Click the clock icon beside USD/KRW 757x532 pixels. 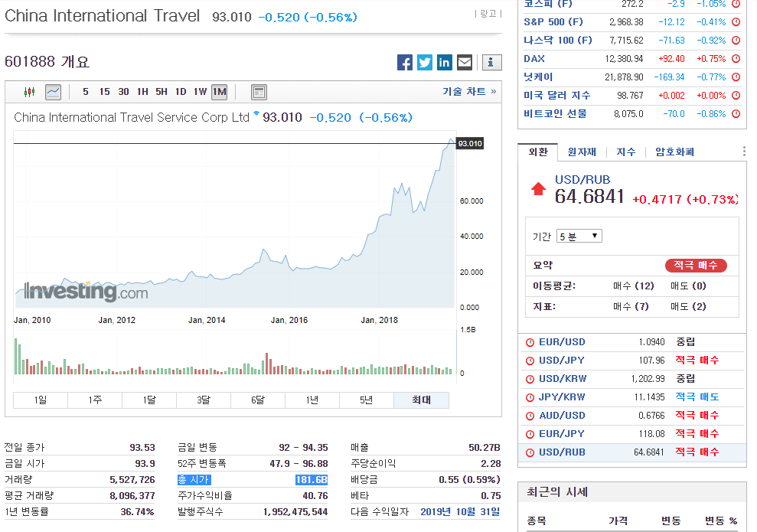(x=530, y=379)
